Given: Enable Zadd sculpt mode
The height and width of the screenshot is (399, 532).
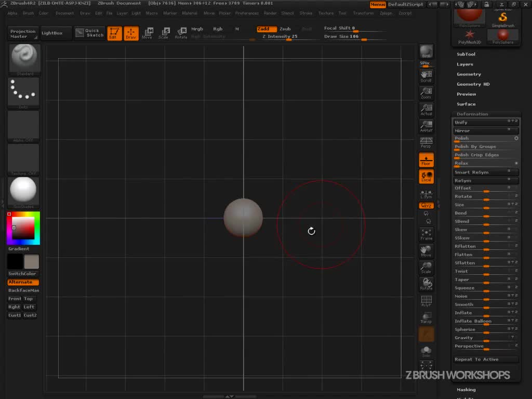Looking at the screenshot, I should tap(267, 29).
